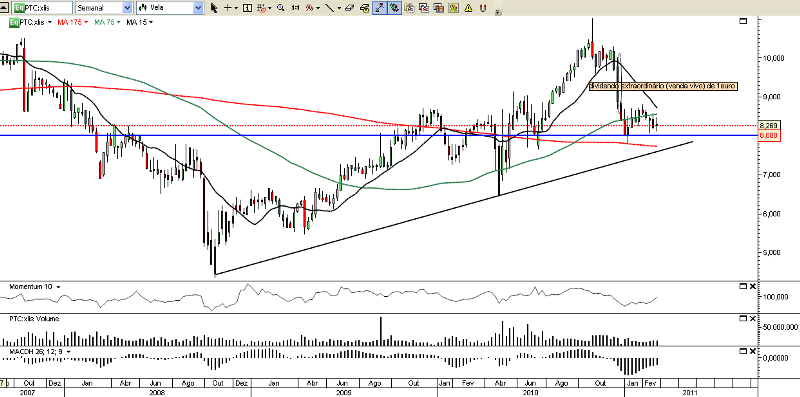
Task: Close the Volume panel
Action: pos(754,318)
